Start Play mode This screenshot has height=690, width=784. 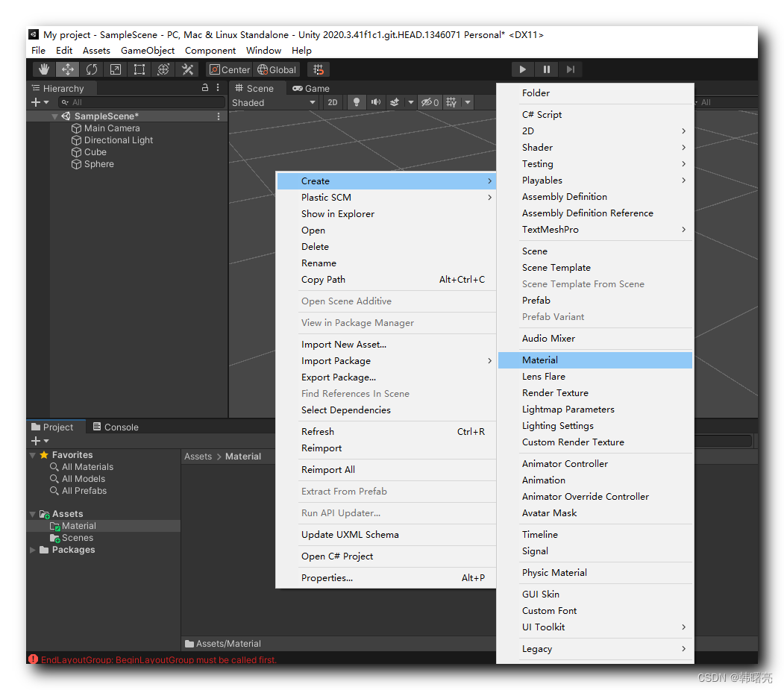tap(522, 69)
